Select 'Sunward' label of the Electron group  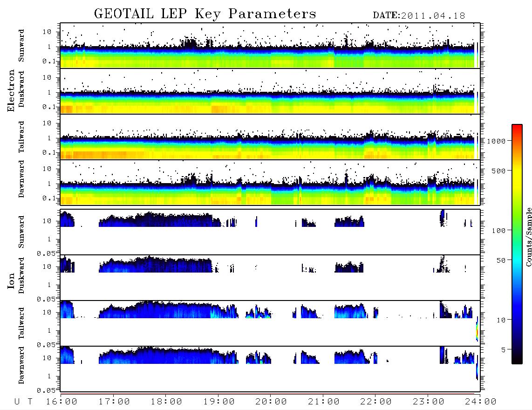[x=21, y=46]
